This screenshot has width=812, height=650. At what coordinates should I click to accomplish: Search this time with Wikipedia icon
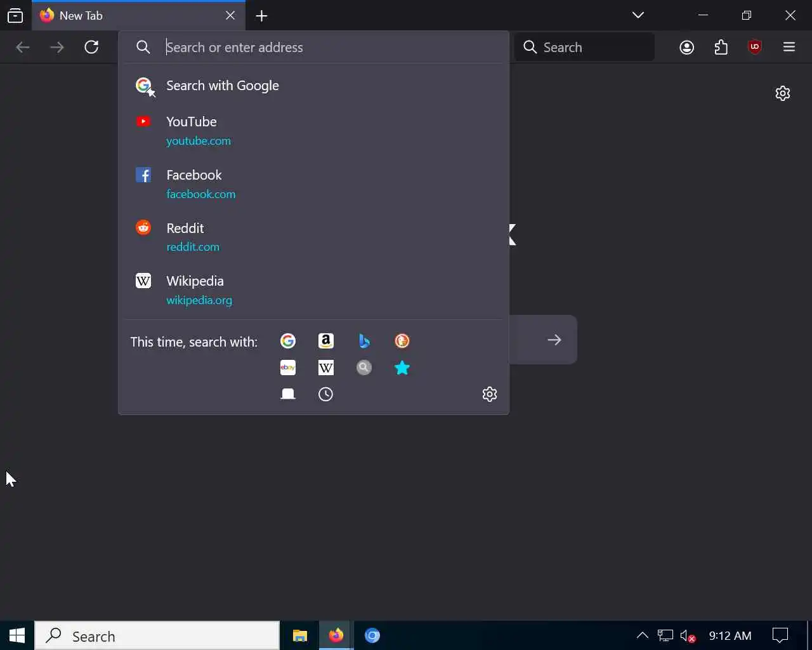point(326,368)
